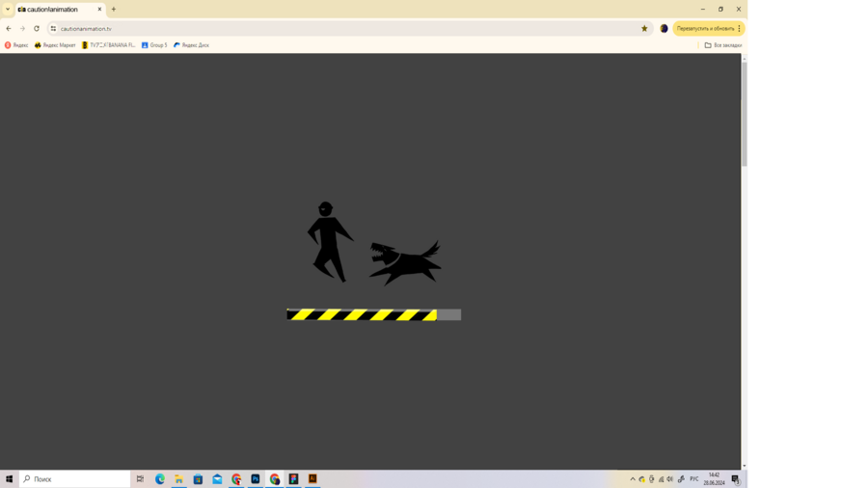868x488 pixels.
Task: Open Figma from the taskbar
Action: tap(293, 479)
